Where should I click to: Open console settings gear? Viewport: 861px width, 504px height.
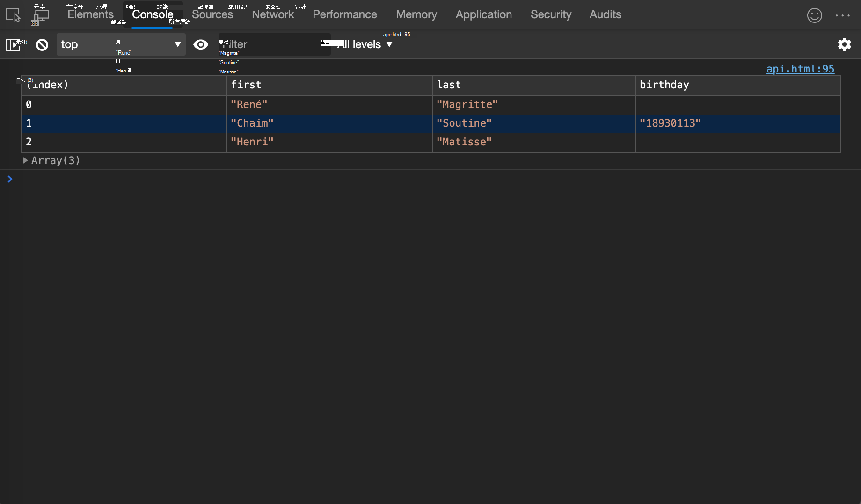(x=844, y=44)
